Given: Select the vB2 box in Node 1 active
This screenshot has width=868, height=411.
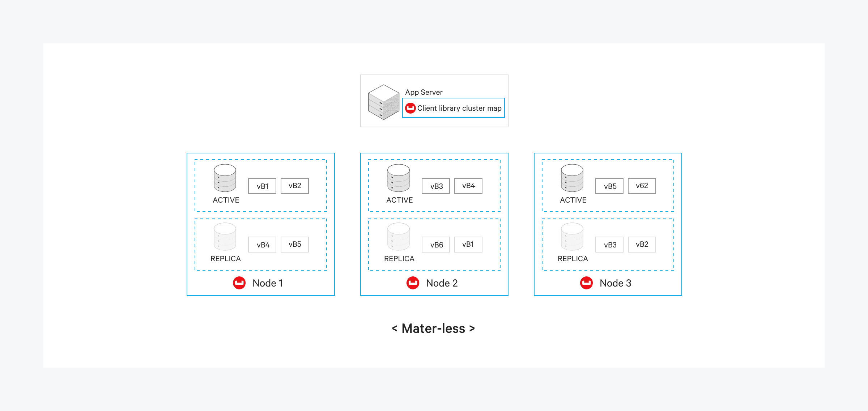Looking at the screenshot, I should 295,186.
